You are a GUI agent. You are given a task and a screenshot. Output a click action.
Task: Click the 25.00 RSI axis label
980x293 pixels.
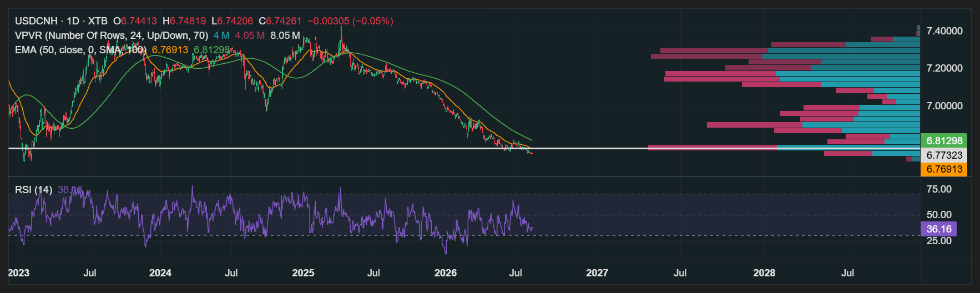click(x=939, y=241)
